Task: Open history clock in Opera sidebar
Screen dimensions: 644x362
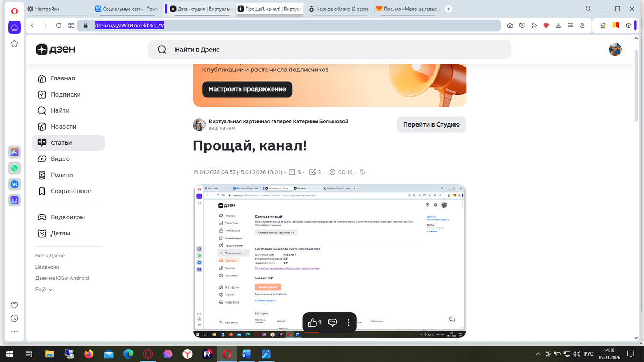Action: (14, 318)
